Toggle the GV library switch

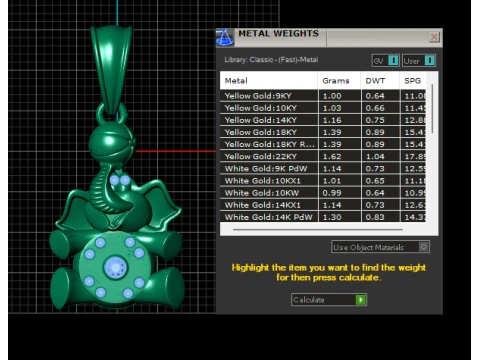click(x=393, y=61)
